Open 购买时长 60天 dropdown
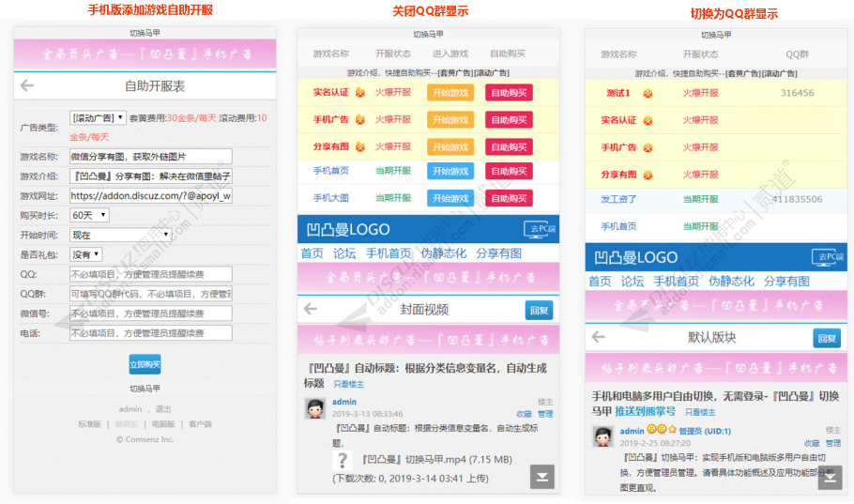This screenshot has height=504, width=854. click(x=89, y=215)
